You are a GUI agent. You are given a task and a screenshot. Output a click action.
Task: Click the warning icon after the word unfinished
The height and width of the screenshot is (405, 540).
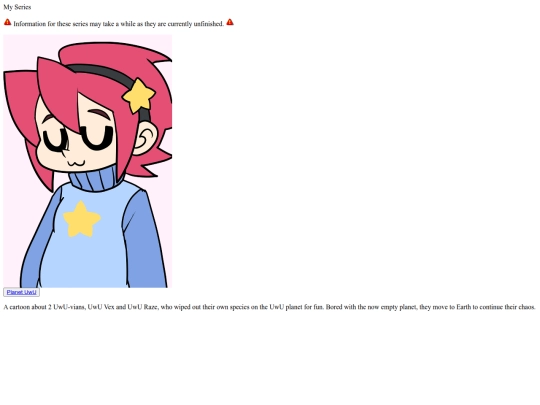click(230, 22)
